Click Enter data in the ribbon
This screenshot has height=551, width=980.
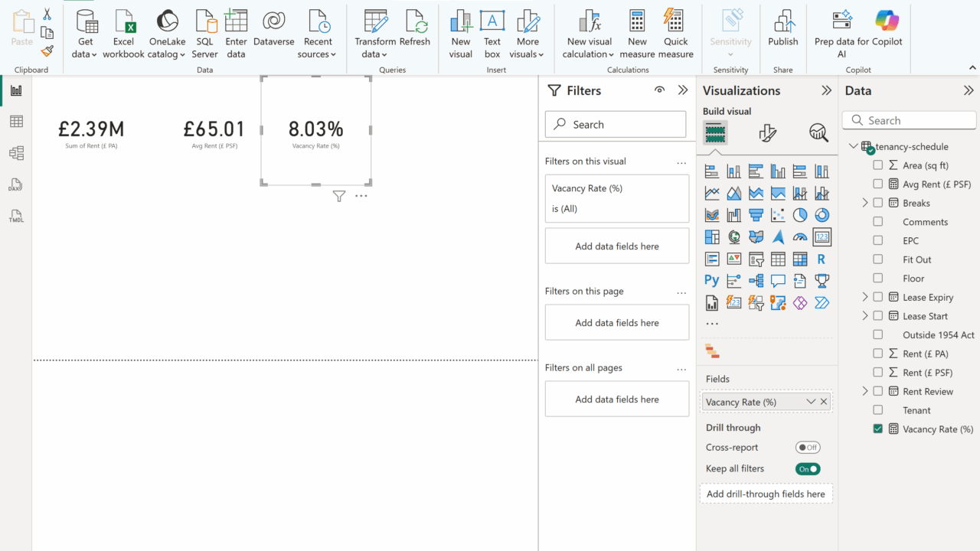[237, 34]
